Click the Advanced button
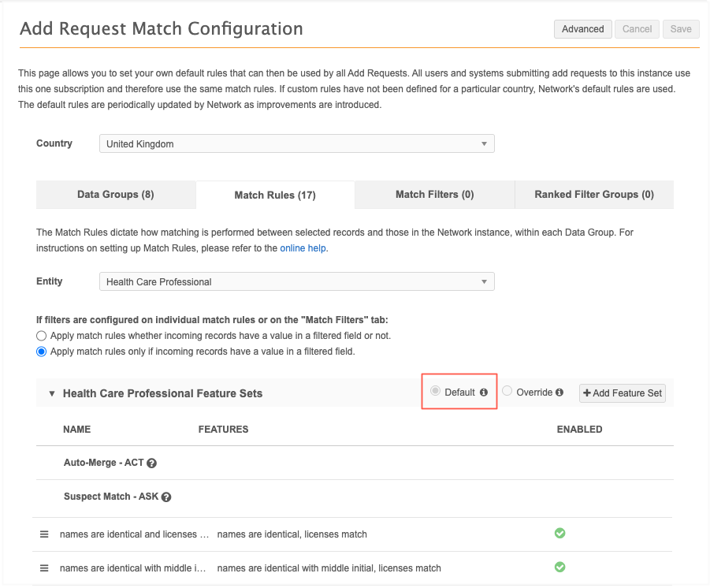Image resolution: width=710 pixels, height=588 pixels. [x=583, y=29]
